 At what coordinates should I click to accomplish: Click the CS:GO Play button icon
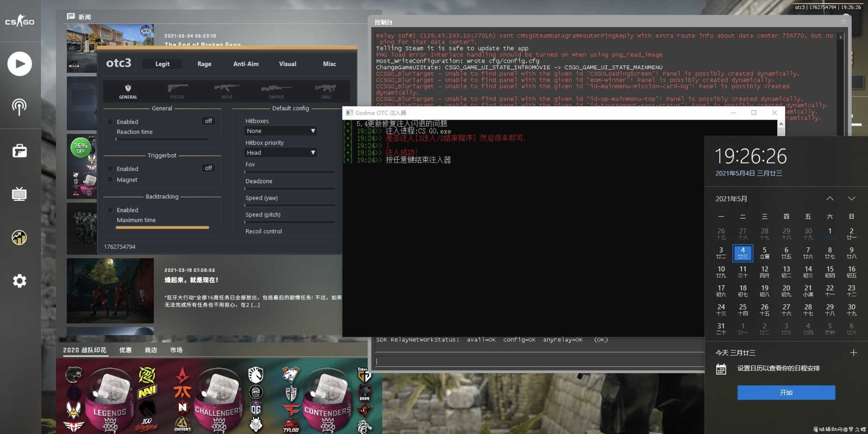(x=19, y=64)
